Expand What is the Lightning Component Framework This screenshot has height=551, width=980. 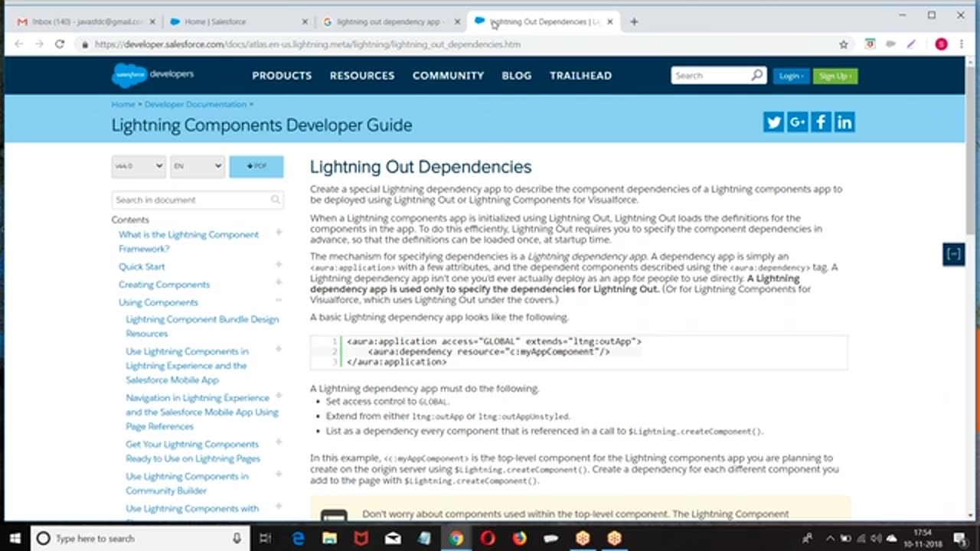coord(279,233)
